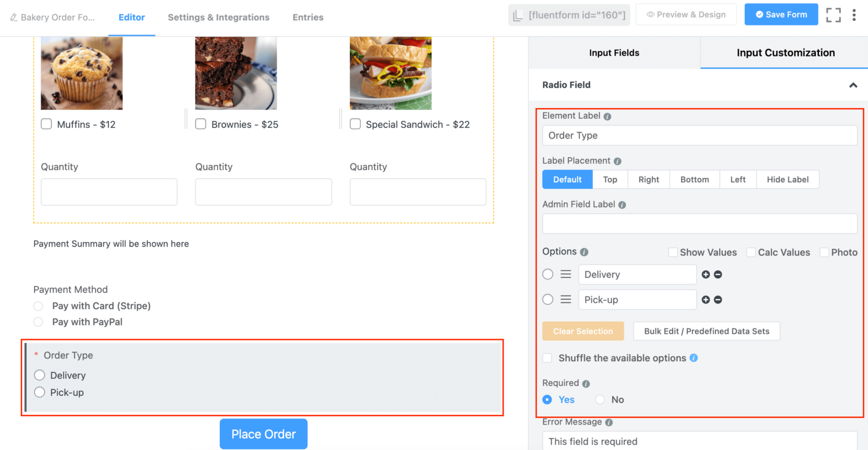Open the Input Fields tab
This screenshot has width=868, height=450.
pyautogui.click(x=614, y=53)
